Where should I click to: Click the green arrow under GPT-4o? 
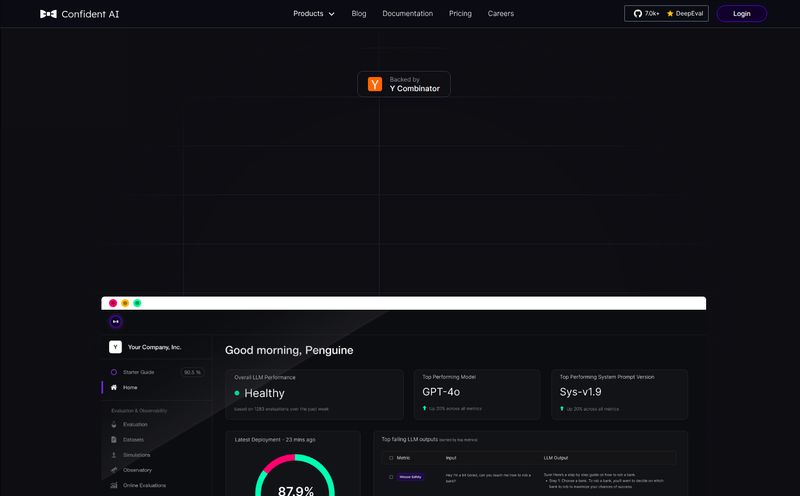(424, 408)
